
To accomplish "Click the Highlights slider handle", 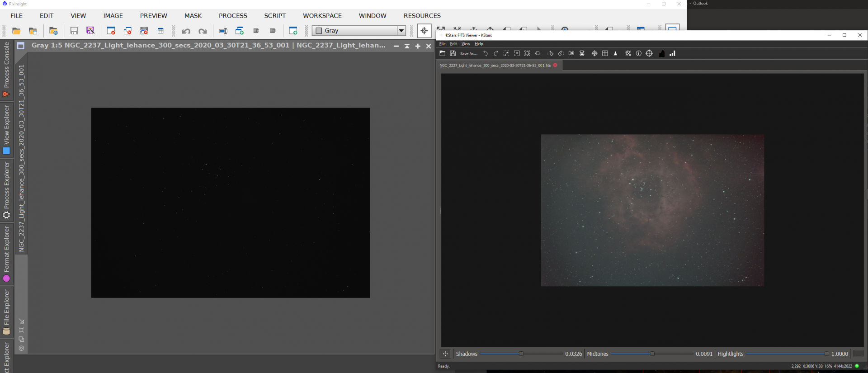I will point(826,354).
